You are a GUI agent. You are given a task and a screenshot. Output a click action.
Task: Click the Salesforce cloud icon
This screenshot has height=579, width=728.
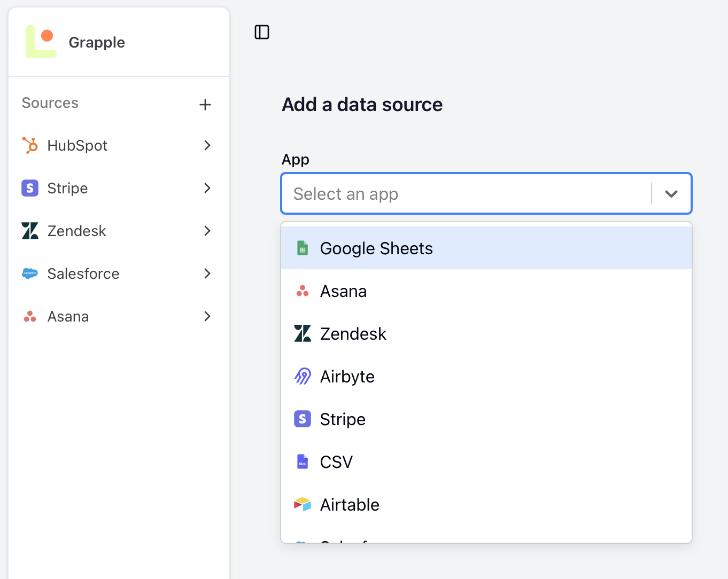click(30, 273)
